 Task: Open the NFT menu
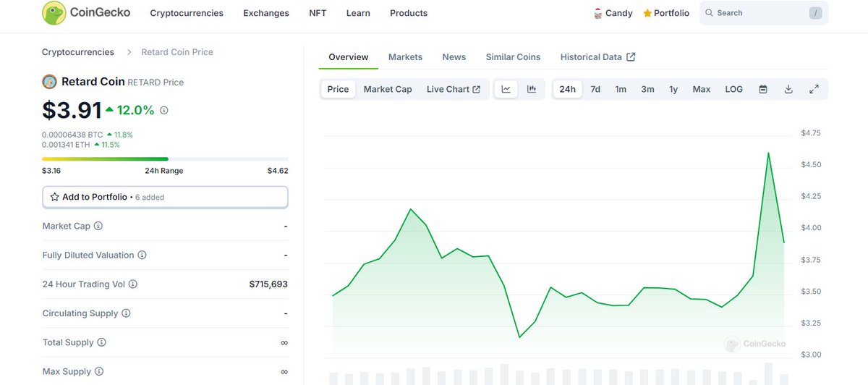click(318, 13)
